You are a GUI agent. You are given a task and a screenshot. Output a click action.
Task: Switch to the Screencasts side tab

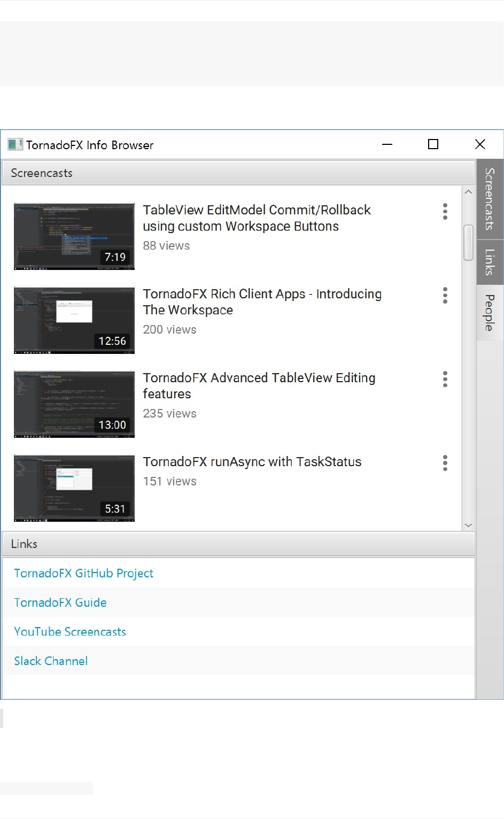490,199
